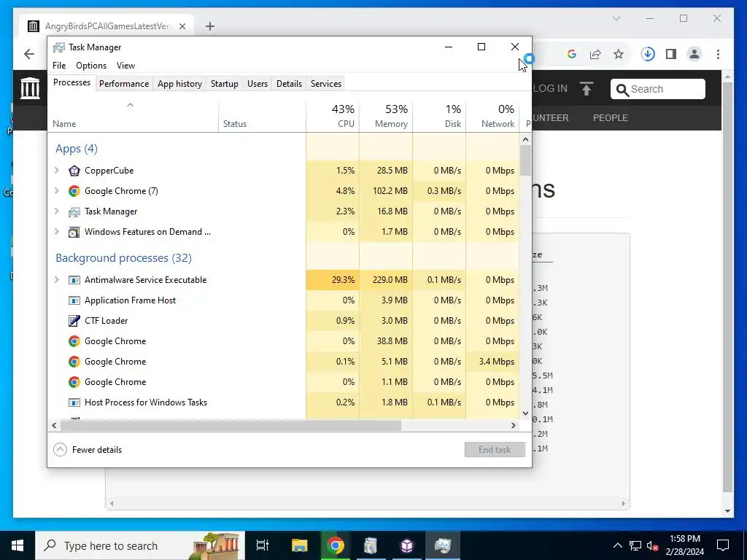Toggle Chrome side panel icon
This screenshot has width=747, height=560.
[x=671, y=54]
